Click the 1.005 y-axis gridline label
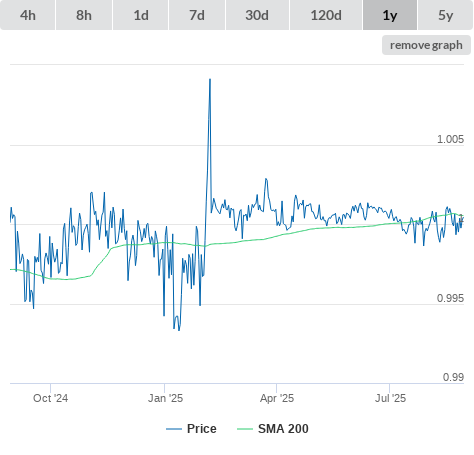Image resolution: width=474 pixels, height=455 pixels. tap(450, 139)
